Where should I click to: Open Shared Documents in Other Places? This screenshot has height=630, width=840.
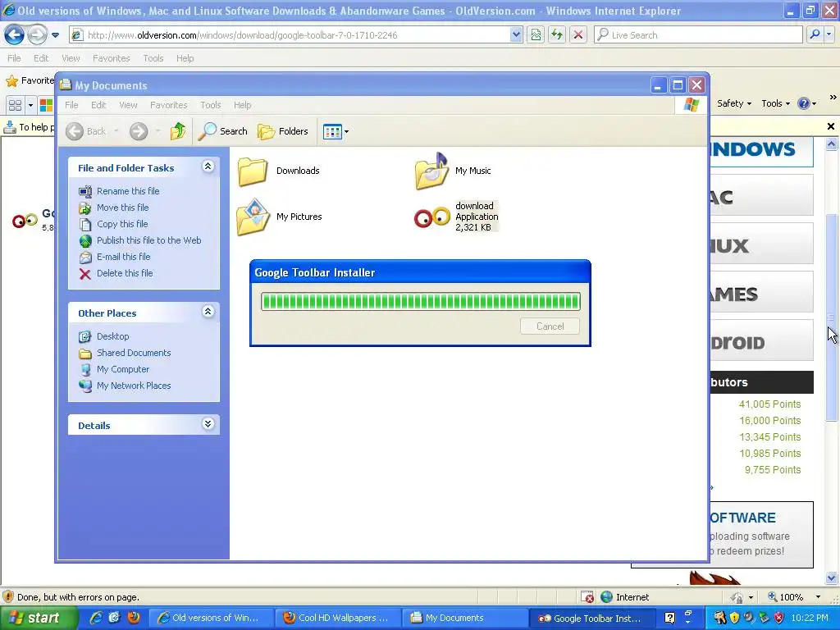134,353
